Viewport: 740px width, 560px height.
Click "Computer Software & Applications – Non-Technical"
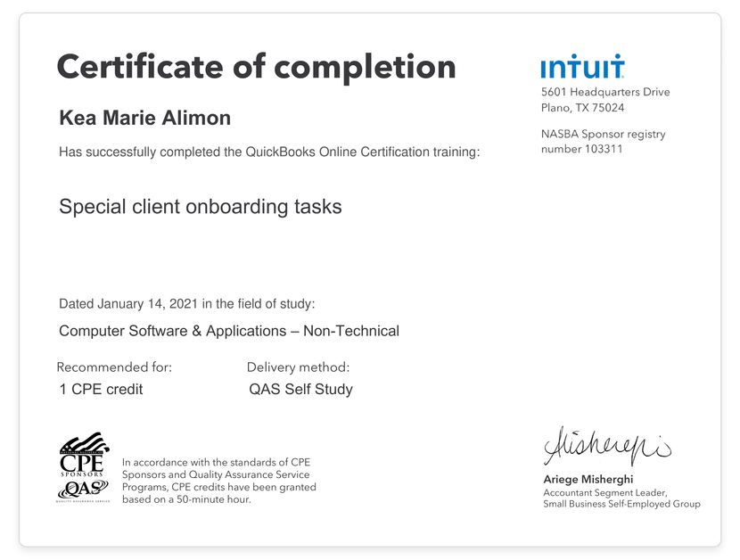click(x=229, y=331)
